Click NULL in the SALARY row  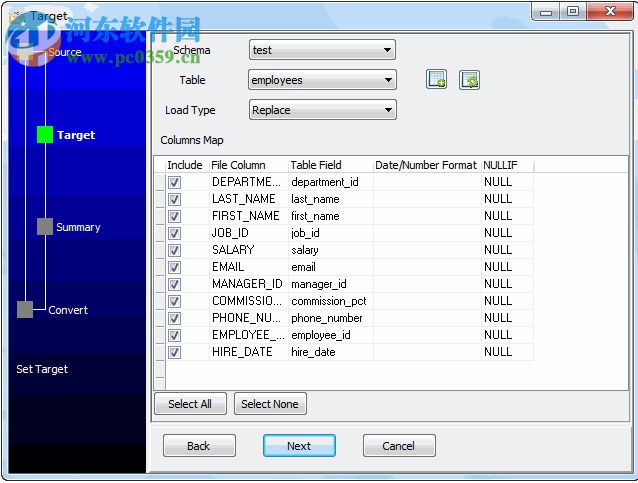coord(507,250)
